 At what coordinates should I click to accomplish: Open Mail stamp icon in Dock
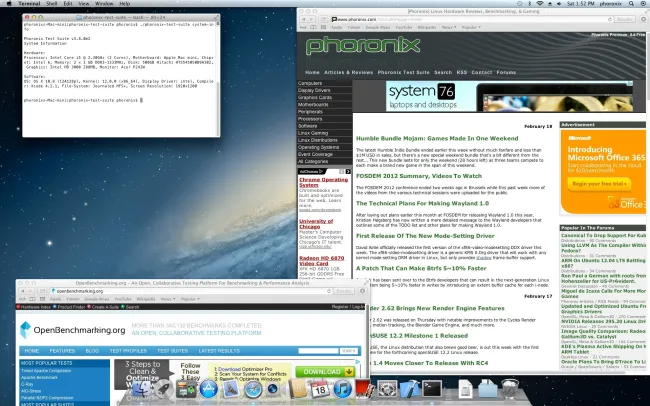pos(231,389)
